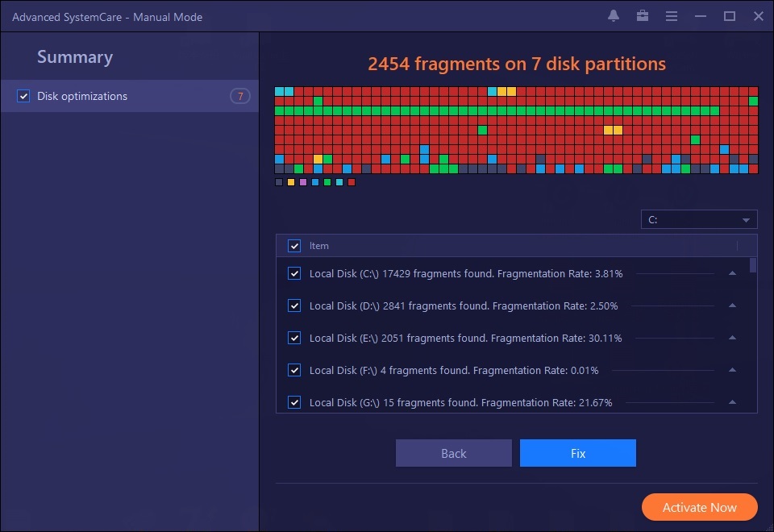Select the 'Local Disk (F:\) 4 fragments found' text
The image size is (774, 532).
(x=389, y=370)
